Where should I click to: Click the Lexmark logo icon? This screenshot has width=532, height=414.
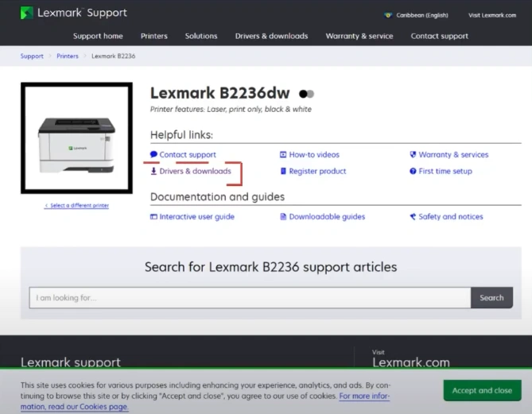27,14
